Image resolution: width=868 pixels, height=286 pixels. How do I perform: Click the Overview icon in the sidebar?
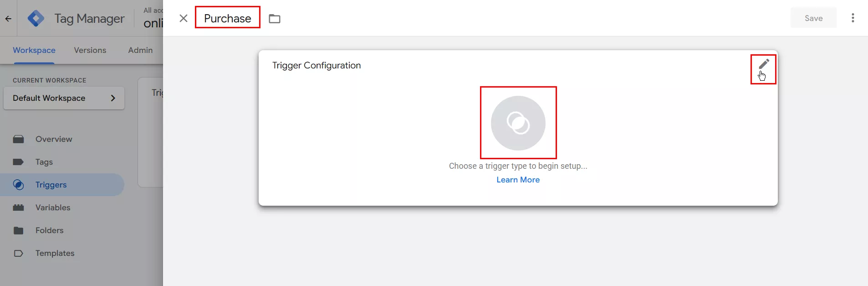(x=19, y=139)
